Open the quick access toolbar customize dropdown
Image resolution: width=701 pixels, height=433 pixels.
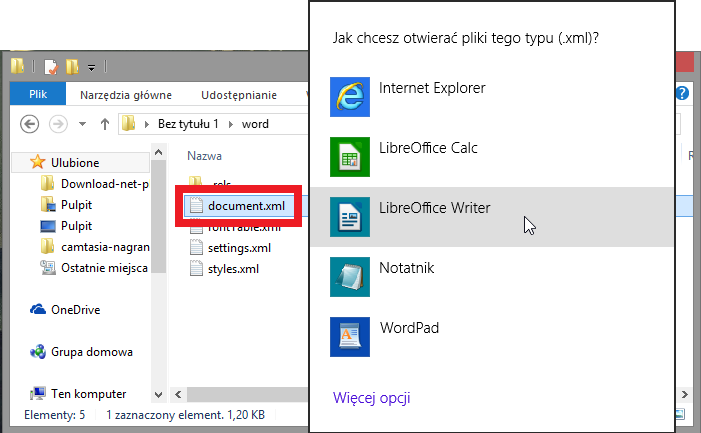[x=91, y=68]
